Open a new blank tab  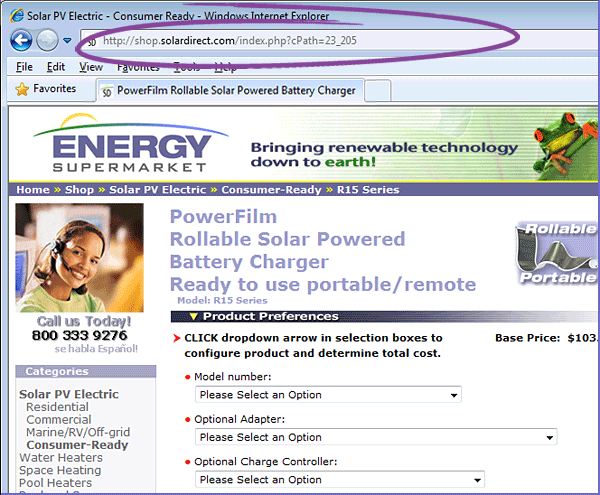pos(378,91)
